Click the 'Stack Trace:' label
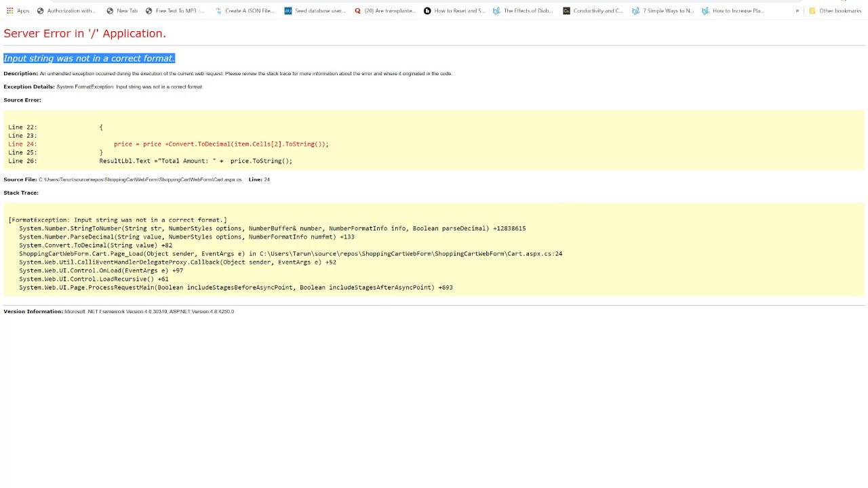Viewport: 868px width, 488px height. [21, 192]
